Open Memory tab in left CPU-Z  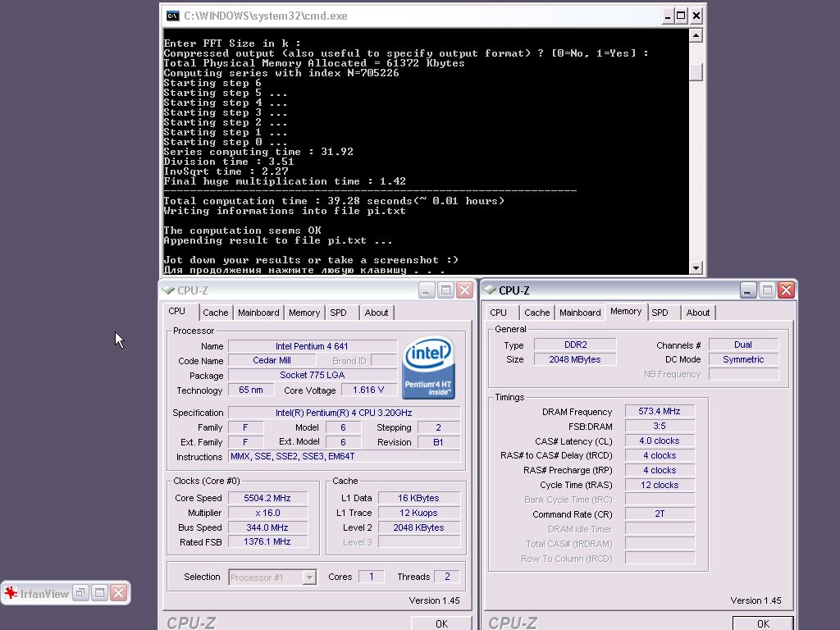304,313
